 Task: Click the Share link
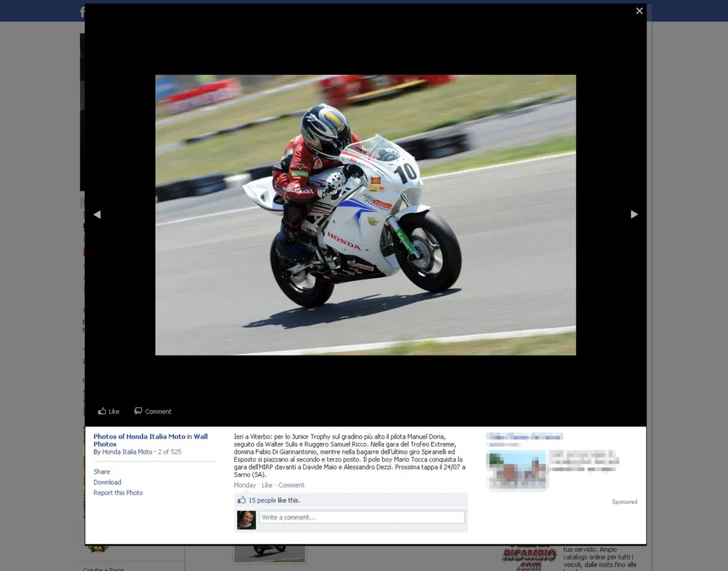[x=102, y=471]
